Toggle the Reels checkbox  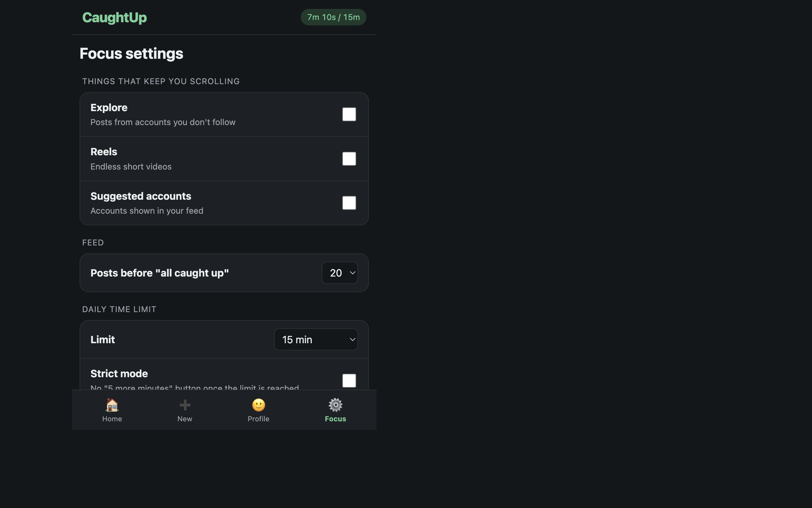point(349,158)
